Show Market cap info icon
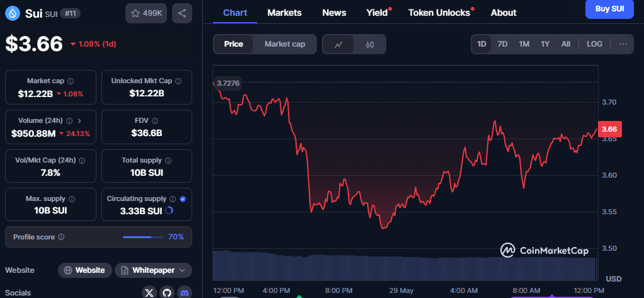 71,81
